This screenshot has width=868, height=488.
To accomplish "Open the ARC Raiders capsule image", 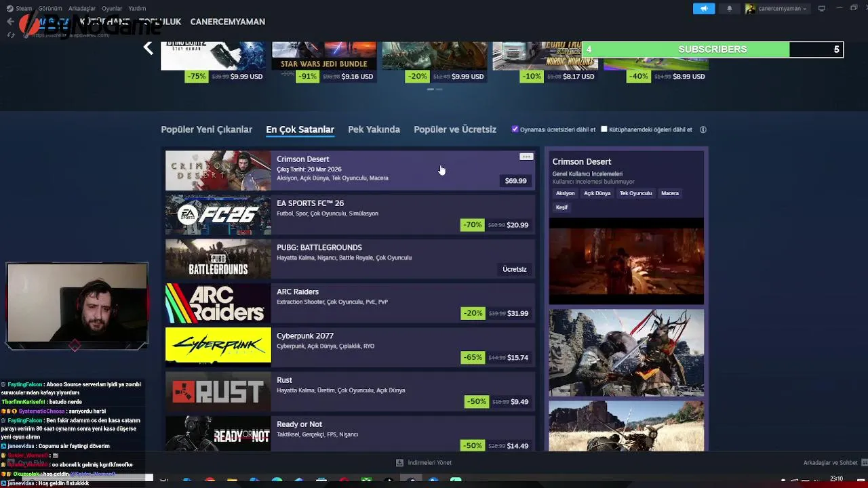I will [218, 303].
